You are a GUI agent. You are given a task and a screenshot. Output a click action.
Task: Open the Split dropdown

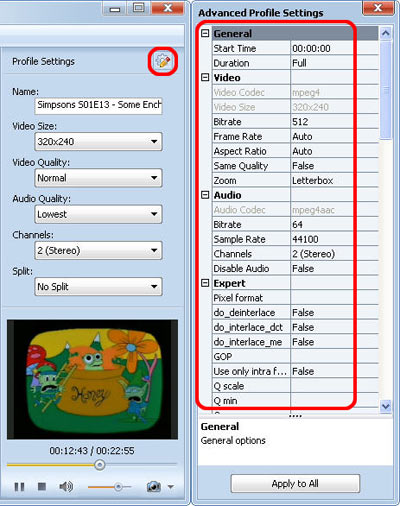pos(98,287)
